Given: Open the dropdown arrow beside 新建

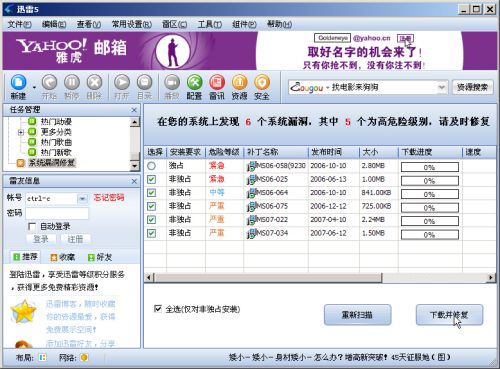Looking at the screenshot, I should [x=34, y=87].
